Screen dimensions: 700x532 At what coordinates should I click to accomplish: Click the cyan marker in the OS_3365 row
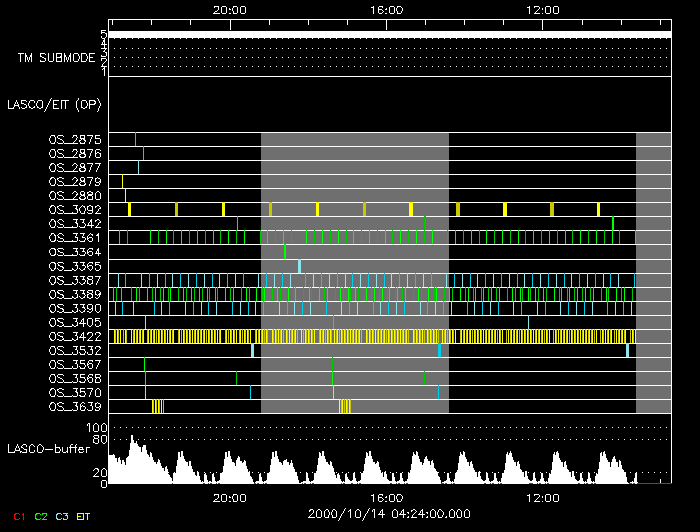pyautogui.click(x=299, y=266)
